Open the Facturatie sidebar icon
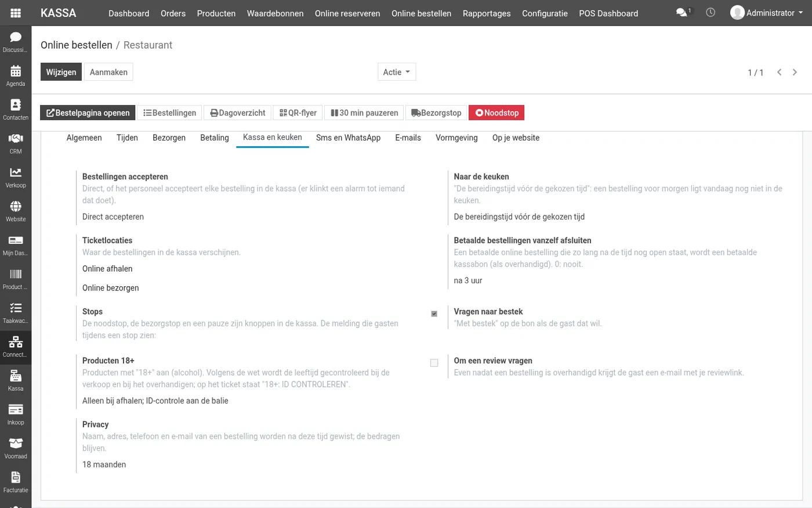The height and width of the screenshot is (508, 812). (16, 482)
